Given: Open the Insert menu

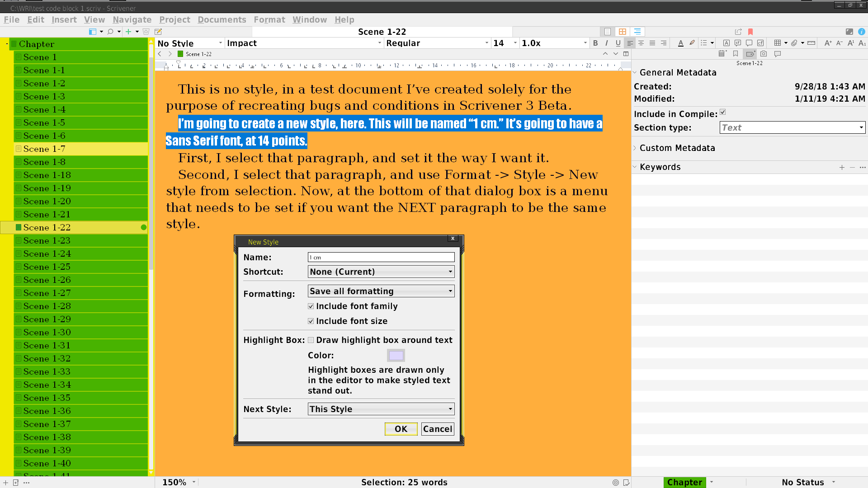Looking at the screenshot, I should point(64,19).
